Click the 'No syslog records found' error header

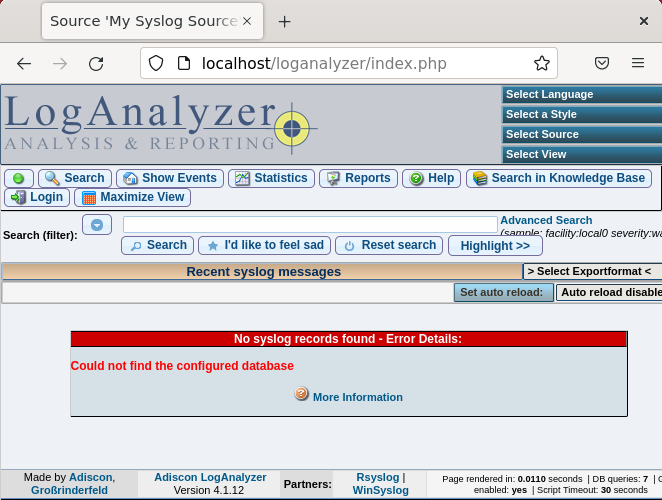[x=349, y=339]
